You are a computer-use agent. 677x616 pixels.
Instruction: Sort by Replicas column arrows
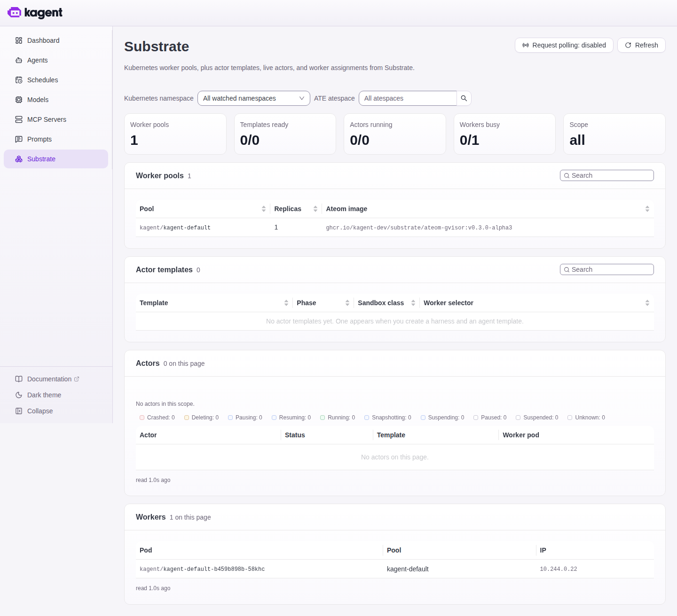[x=315, y=209]
